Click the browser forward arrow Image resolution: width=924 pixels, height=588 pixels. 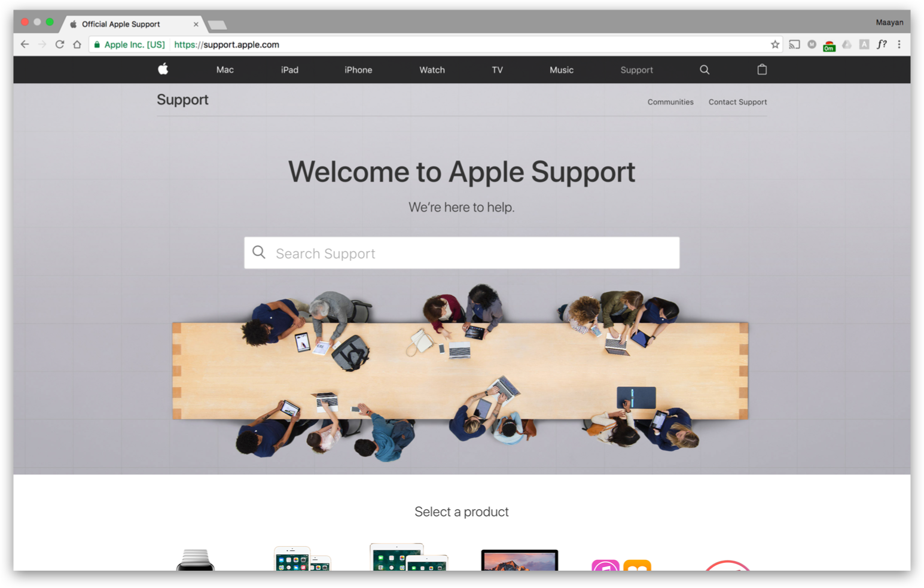pos(42,44)
